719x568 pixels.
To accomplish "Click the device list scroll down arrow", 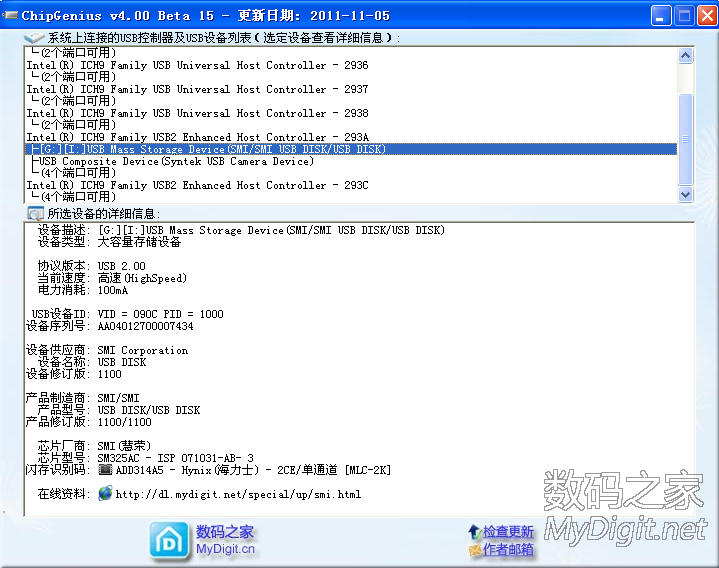I will pos(686,194).
